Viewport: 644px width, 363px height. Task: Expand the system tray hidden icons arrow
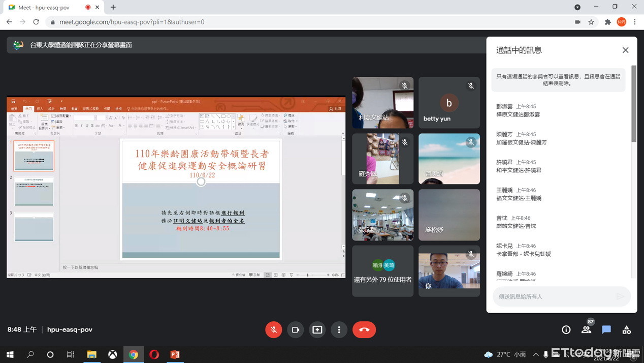point(536,354)
